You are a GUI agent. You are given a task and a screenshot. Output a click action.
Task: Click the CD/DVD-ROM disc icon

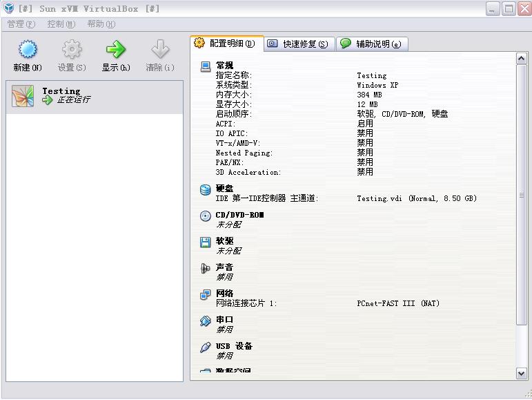[x=205, y=216]
